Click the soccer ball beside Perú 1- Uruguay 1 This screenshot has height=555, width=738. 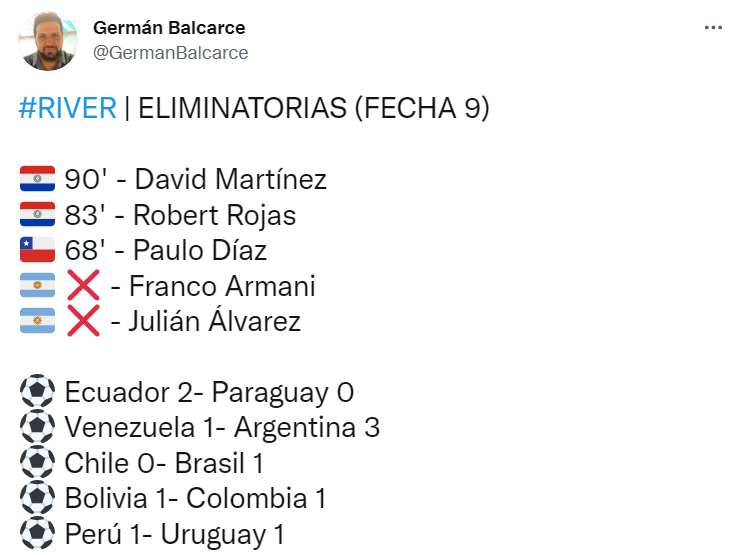(37, 533)
